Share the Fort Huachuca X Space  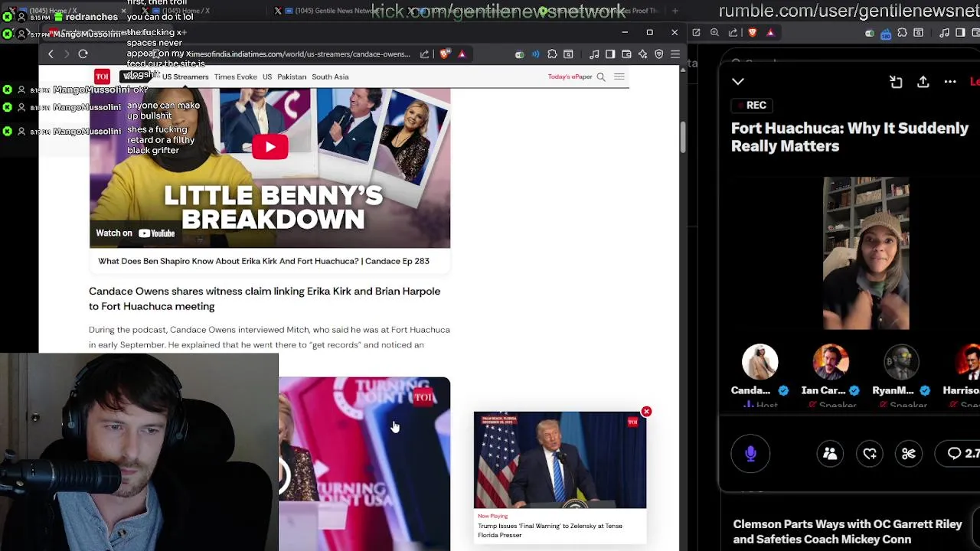tap(923, 82)
